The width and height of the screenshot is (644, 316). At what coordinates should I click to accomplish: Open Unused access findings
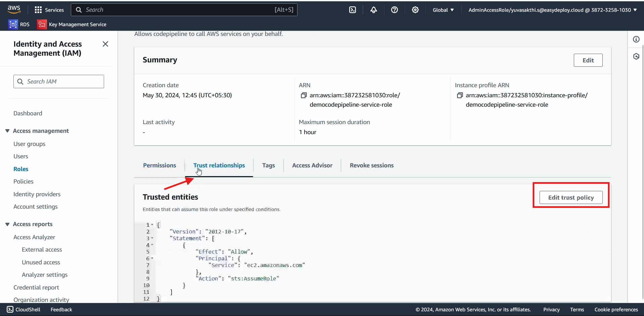(41, 262)
